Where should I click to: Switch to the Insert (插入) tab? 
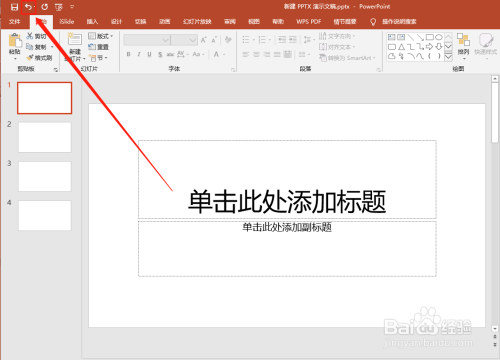tap(92, 22)
